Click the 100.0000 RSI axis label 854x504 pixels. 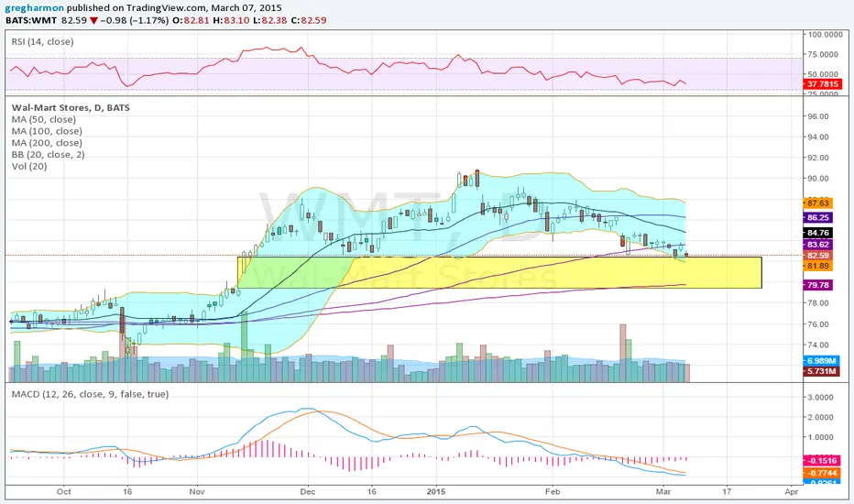coord(825,34)
